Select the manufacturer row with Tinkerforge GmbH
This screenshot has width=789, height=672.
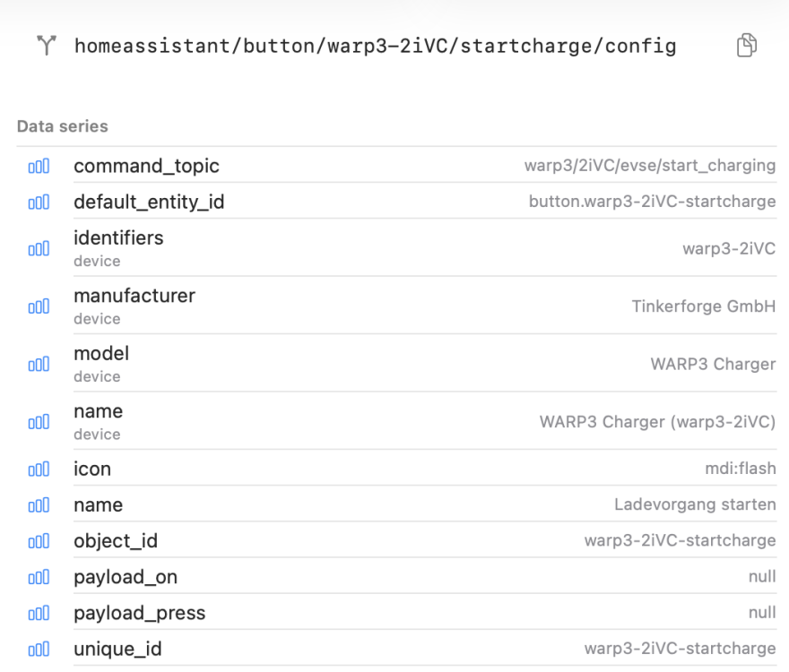pos(396,306)
